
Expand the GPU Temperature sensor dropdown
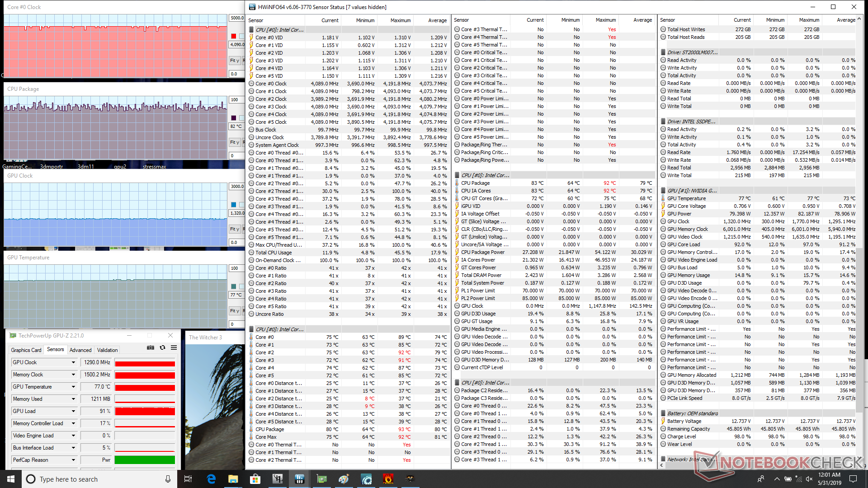pos(73,387)
